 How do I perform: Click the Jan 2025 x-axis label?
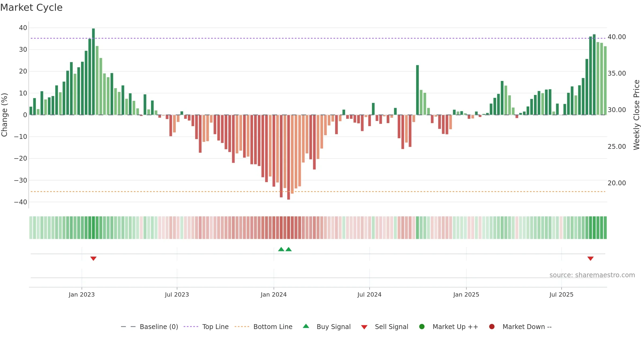click(x=466, y=294)
